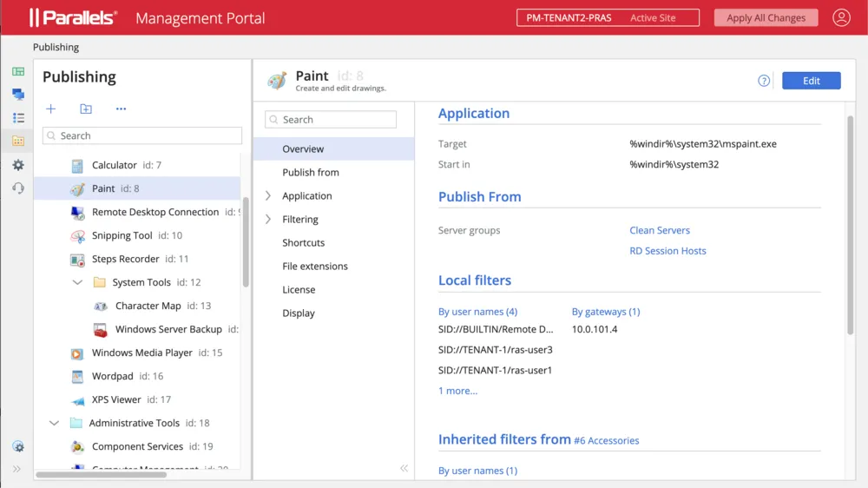Open the more options ellipsis menu
This screenshot has width=868, height=488.
click(121, 109)
